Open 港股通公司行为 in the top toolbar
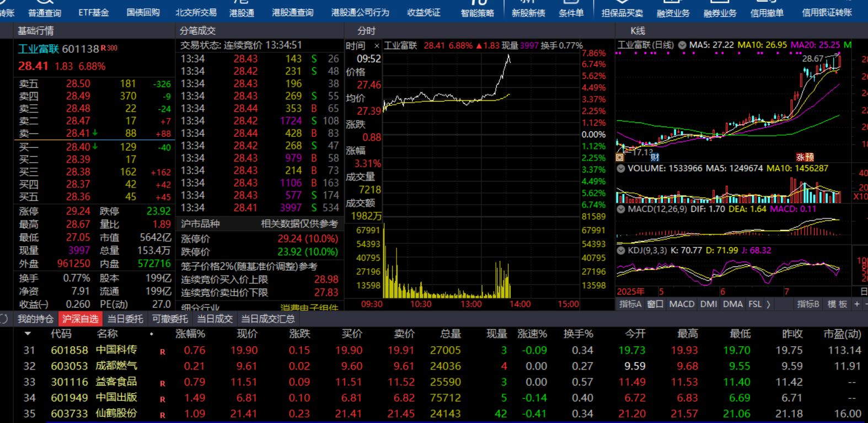 tap(360, 12)
